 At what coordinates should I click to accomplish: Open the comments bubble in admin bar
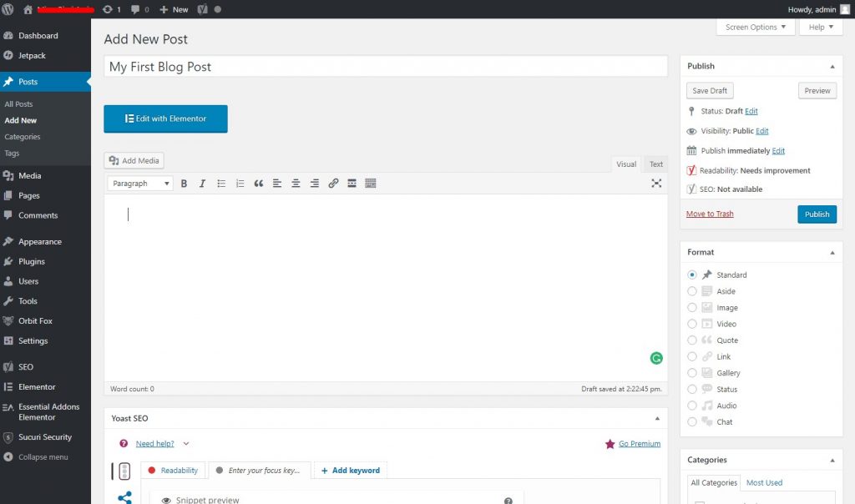click(x=140, y=9)
